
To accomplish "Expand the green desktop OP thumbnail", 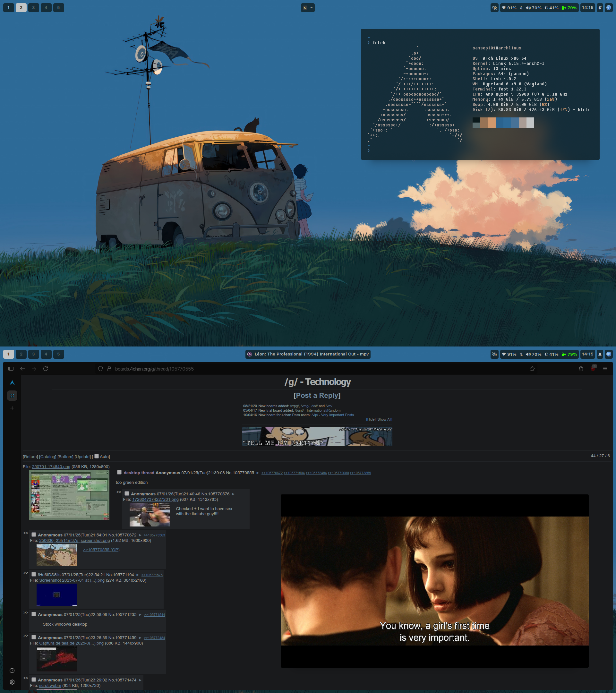I will (69, 495).
